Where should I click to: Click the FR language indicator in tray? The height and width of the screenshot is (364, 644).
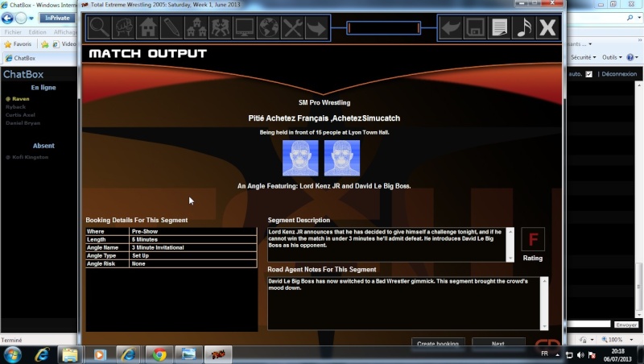[545, 354]
